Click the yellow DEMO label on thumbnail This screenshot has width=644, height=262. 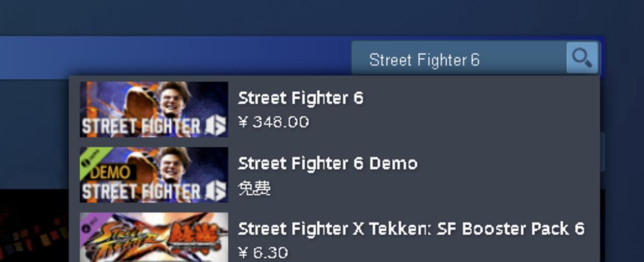tap(109, 172)
